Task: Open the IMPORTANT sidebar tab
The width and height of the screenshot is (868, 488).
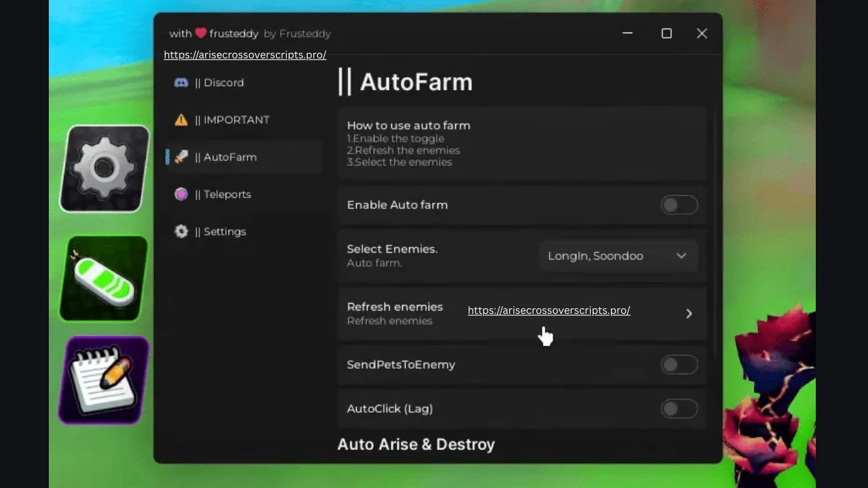Action: (243, 120)
